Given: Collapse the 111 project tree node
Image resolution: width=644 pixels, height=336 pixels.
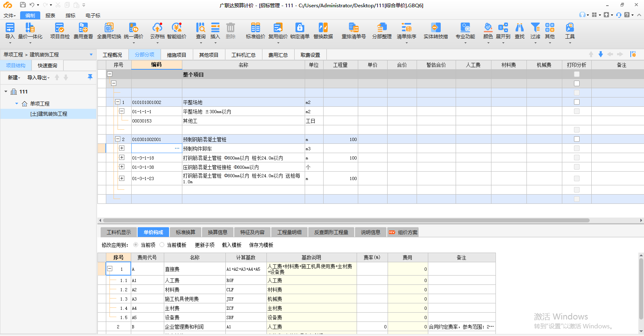Looking at the screenshot, I should (x=6, y=92).
